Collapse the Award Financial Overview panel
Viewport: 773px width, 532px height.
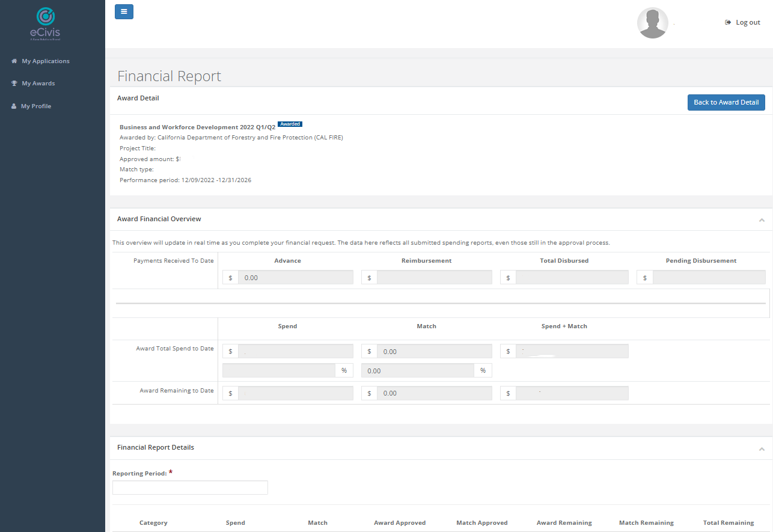tap(762, 220)
